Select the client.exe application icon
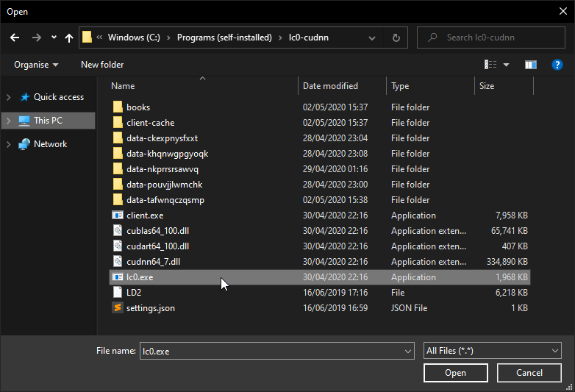Screen dimensions: 575x392 click(117, 215)
